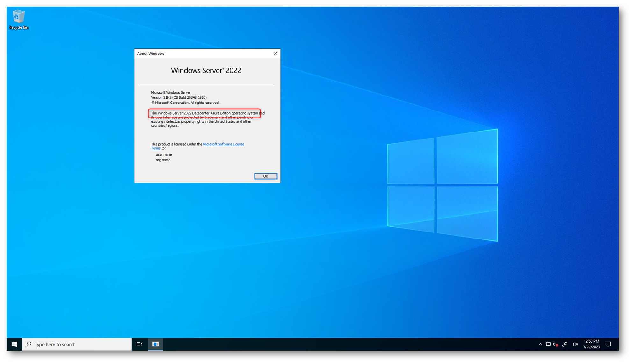Open the Windows Start menu
632x364 pixels.
pyautogui.click(x=14, y=344)
